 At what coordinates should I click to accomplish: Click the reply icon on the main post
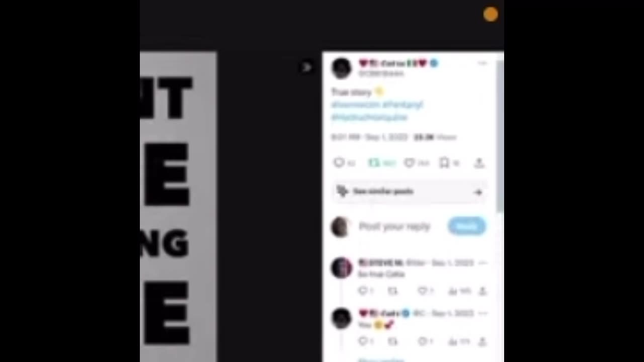(339, 162)
